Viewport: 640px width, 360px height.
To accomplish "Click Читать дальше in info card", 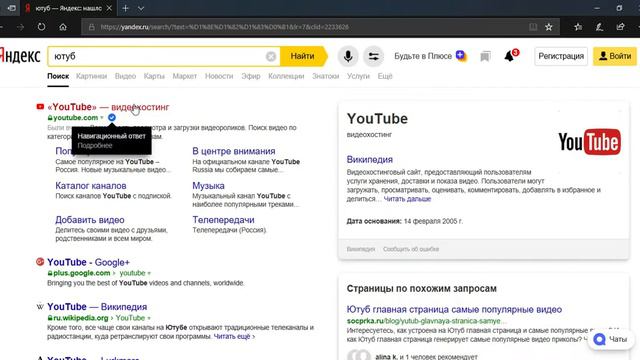I will [407, 199].
